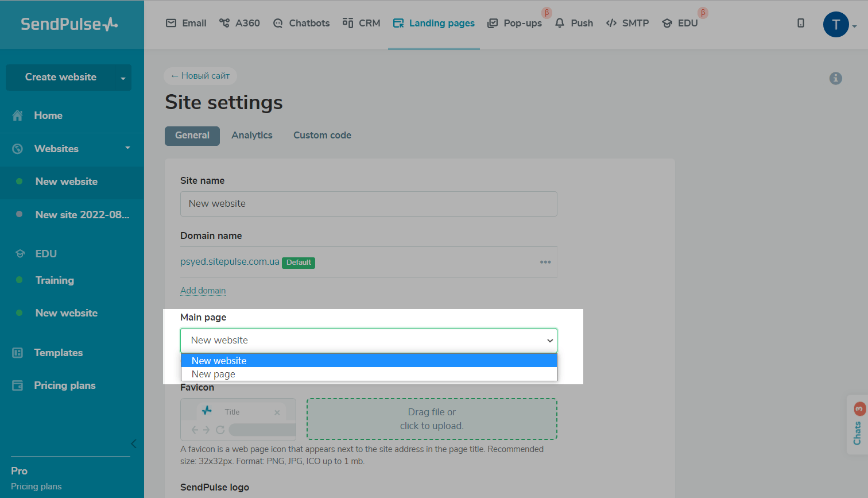Click the Push bell icon

pos(560,23)
